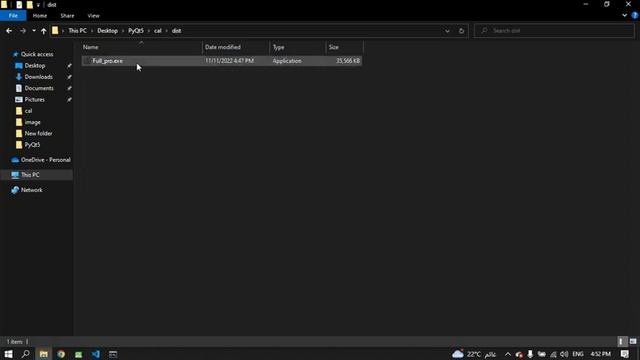Open microphone tray icon
This screenshot has height=360, width=640.
click(530, 354)
